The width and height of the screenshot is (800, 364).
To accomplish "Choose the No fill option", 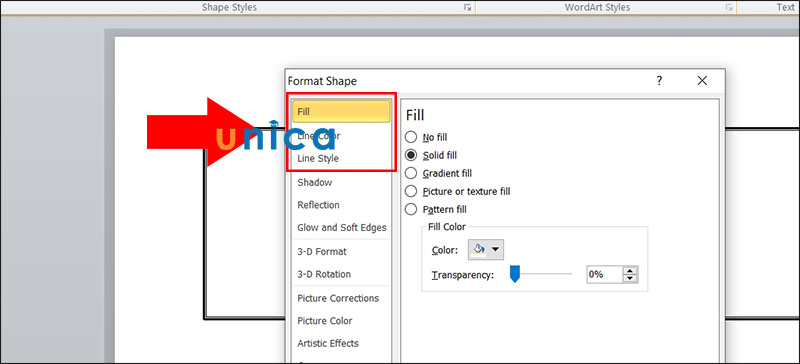I will click(x=411, y=137).
